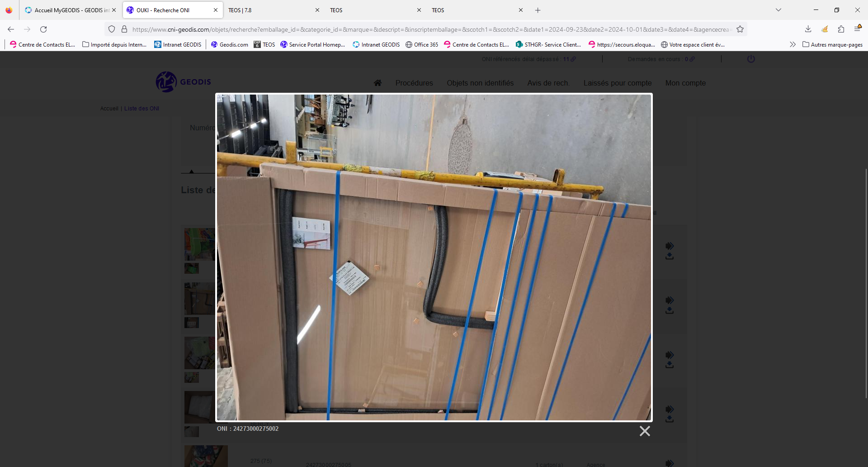The height and width of the screenshot is (467, 868).
Task: Click the URL address field
Action: click(x=429, y=29)
